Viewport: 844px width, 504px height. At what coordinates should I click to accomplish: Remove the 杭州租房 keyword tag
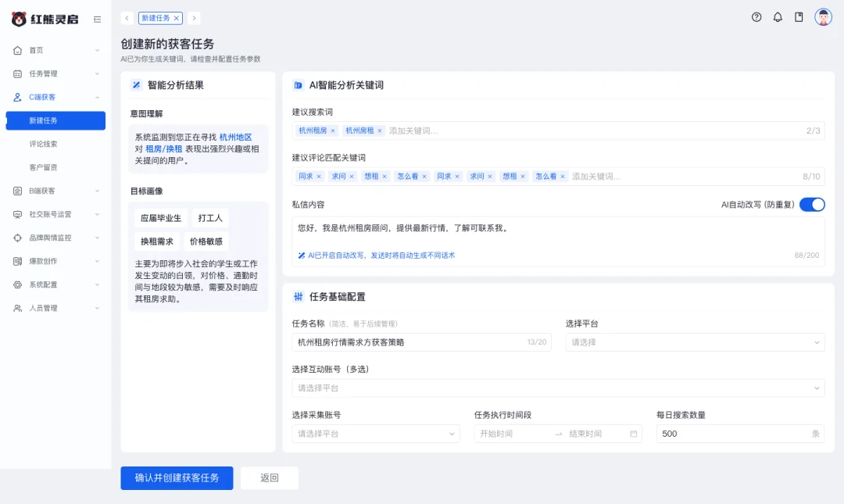point(334,129)
